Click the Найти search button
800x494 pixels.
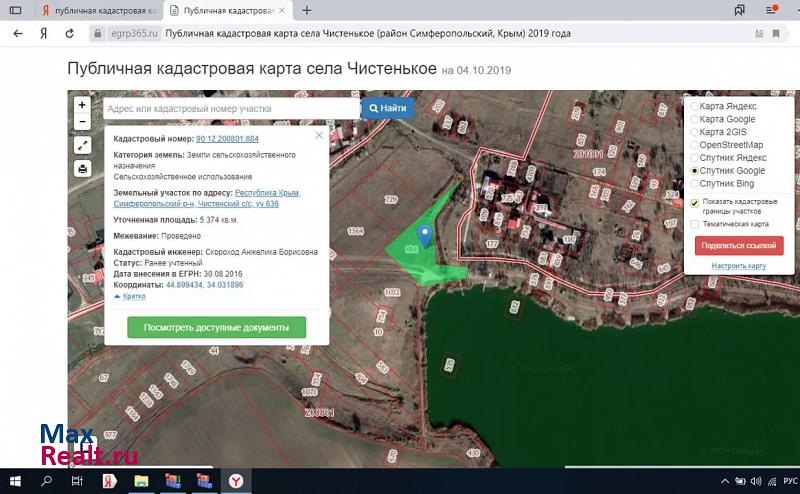387,107
